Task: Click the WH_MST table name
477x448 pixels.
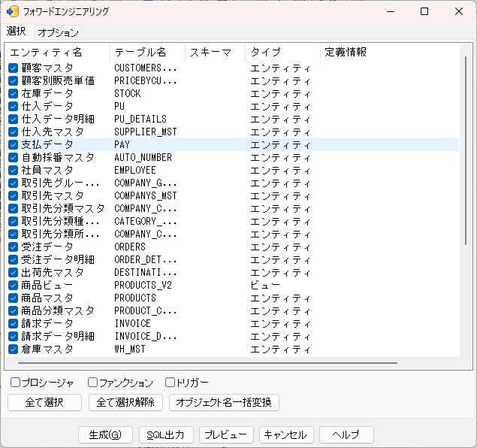Action: [130, 349]
